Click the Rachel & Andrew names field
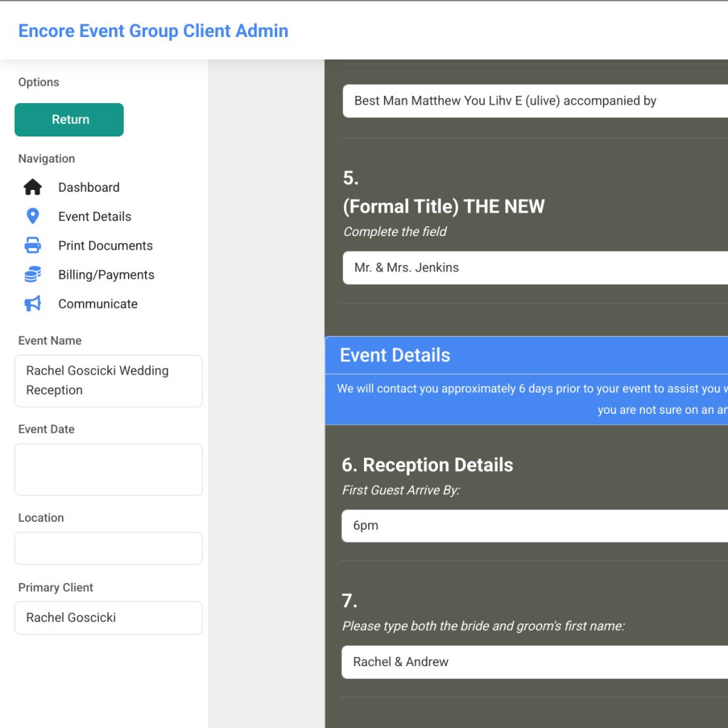 535,662
